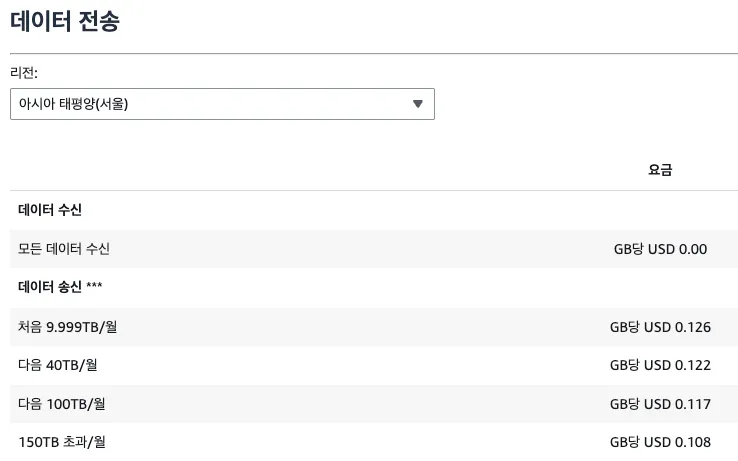This screenshot has width=738, height=461.
Task: Click the 아시아 태평양(서울) text in selector
Action: (x=73, y=104)
